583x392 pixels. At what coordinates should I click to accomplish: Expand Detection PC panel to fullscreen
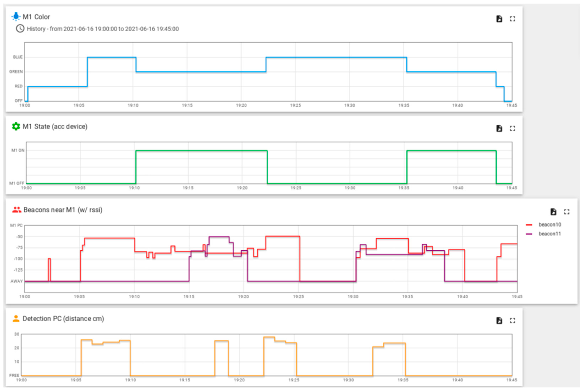tap(512, 321)
